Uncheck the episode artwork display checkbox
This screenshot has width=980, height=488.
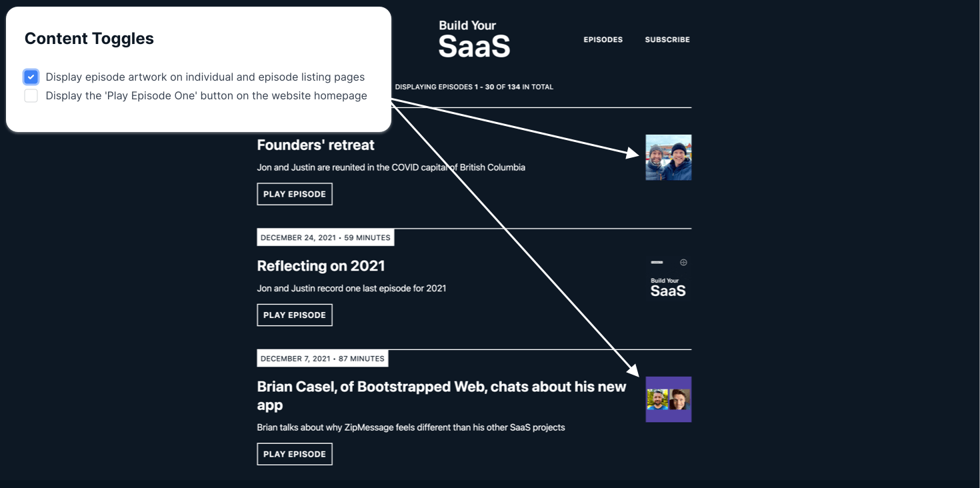tap(31, 77)
